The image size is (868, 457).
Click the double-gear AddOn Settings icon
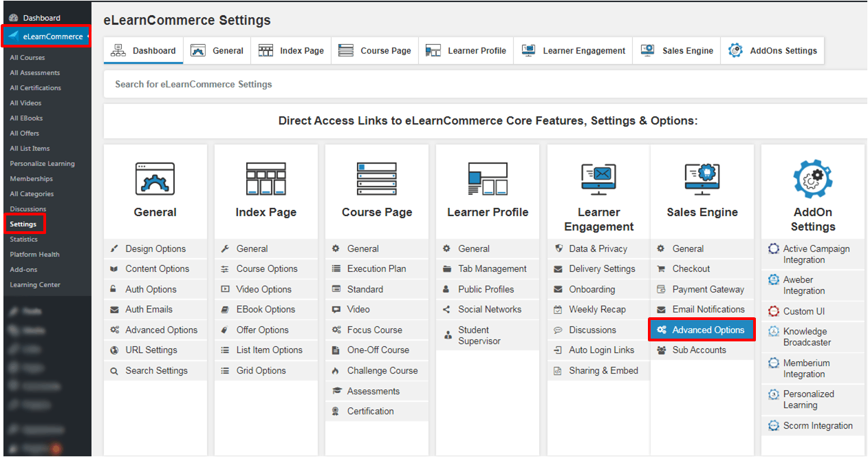(x=812, y=179)
